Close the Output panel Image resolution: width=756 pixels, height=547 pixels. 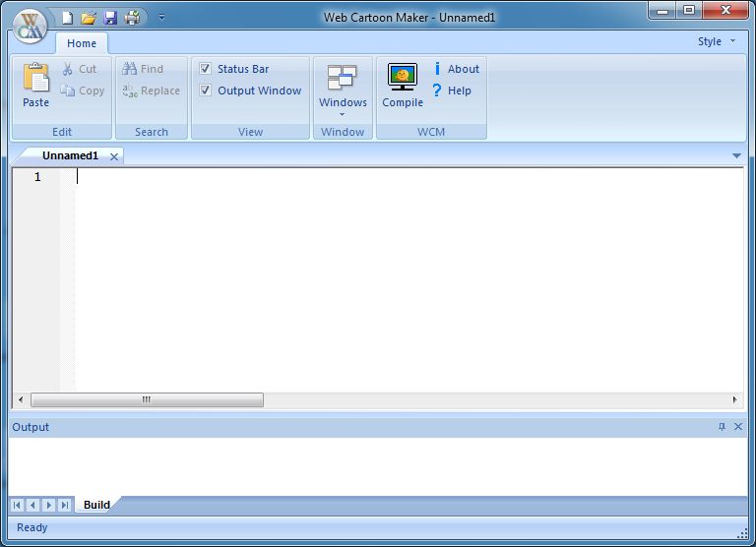point(738,427)
